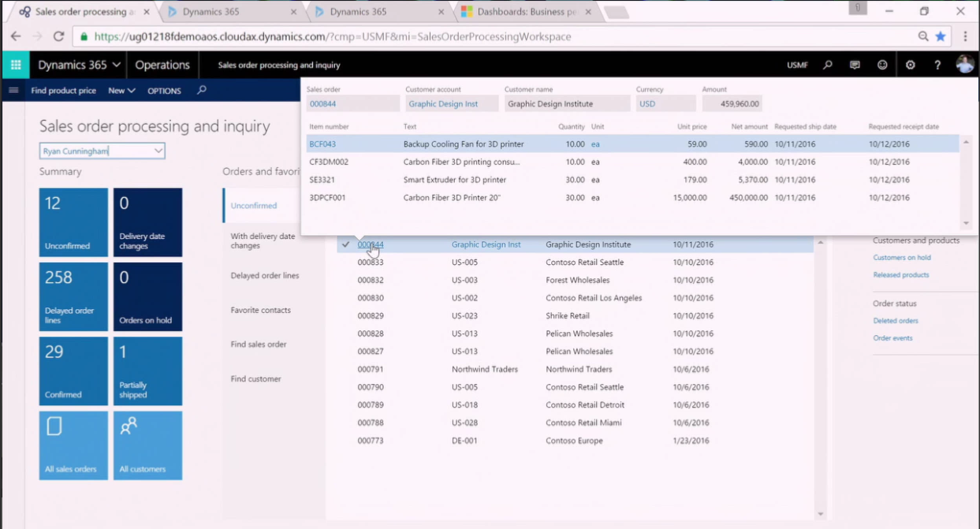980x529 pixels.
Task: Close the Sales order processing browser tab
Action: coord(147,12)
